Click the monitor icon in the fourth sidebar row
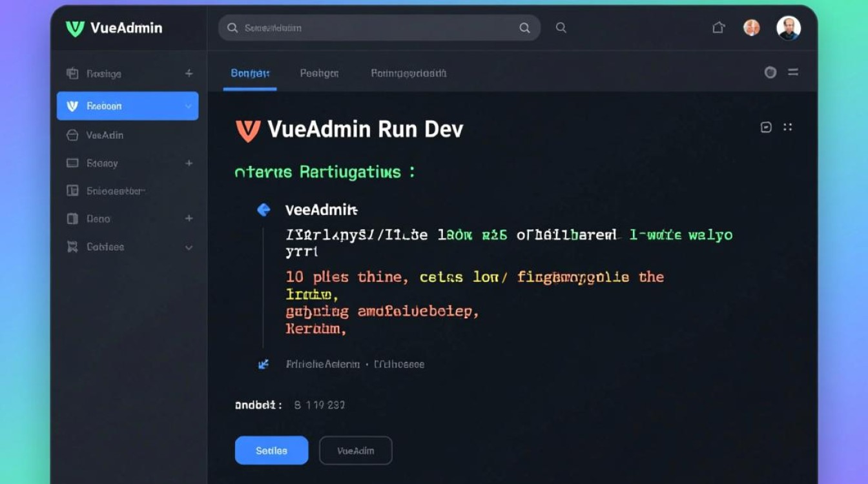 tap(72, 163)
